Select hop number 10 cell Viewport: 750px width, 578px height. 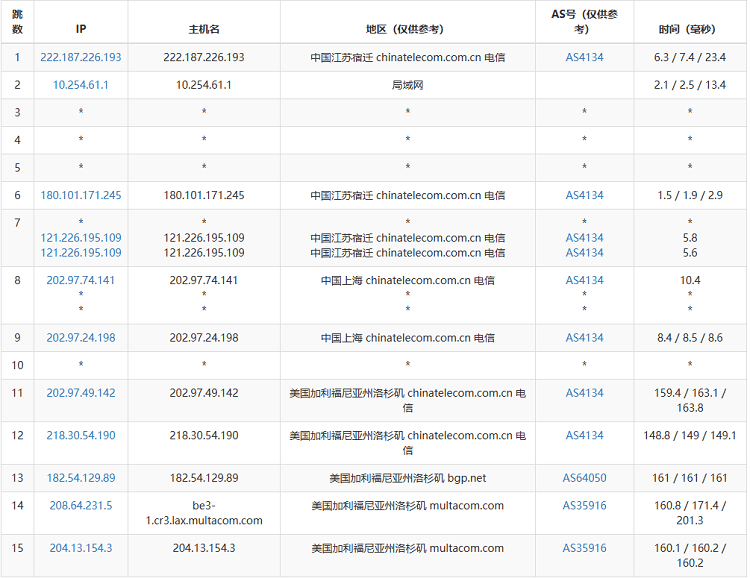tap(17, 366)
